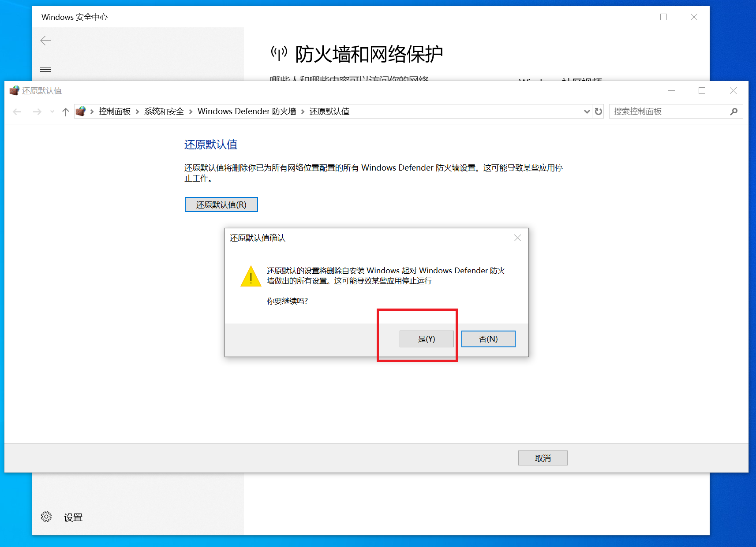Click the search magnifier icon
756x547 pixels.
coord(734,112)
